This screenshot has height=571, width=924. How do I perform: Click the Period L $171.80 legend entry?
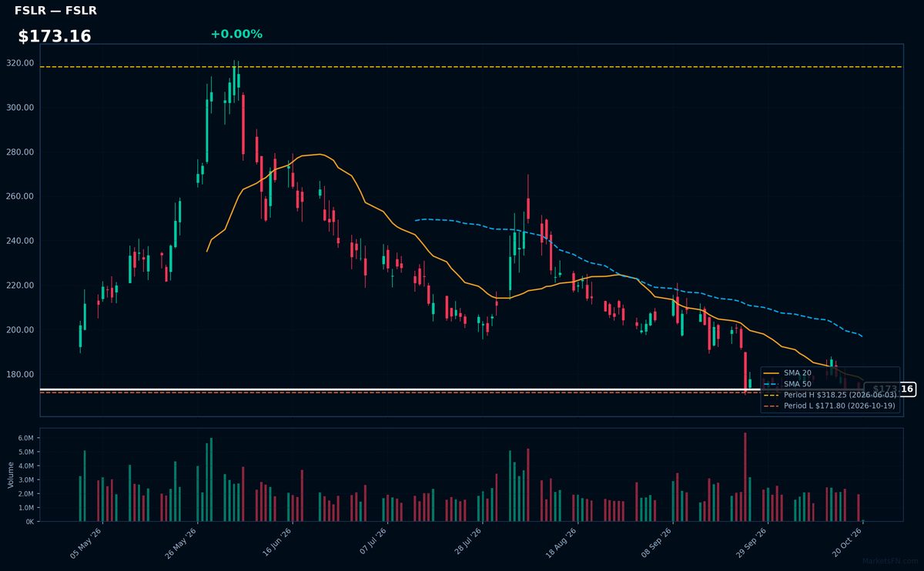click(830, 406)
